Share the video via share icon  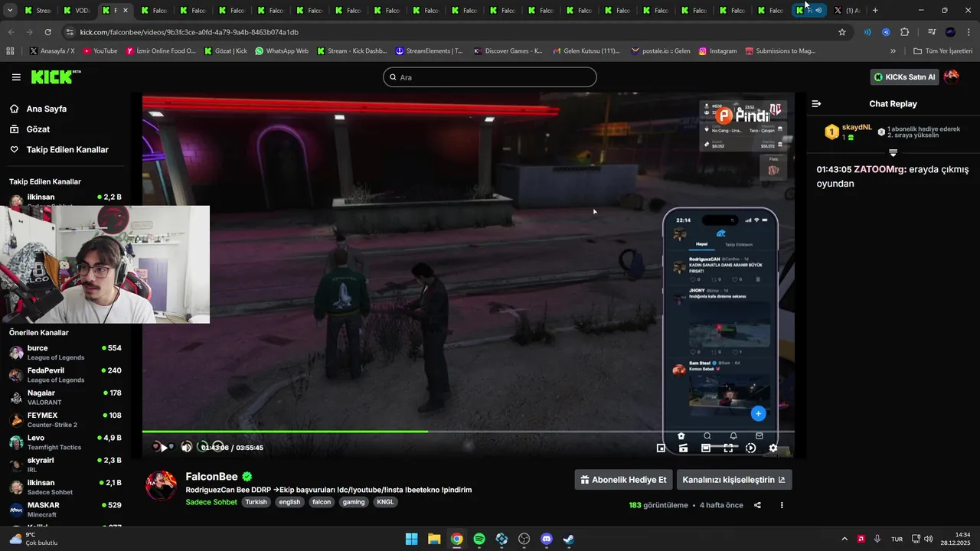[x=757, y=505]
